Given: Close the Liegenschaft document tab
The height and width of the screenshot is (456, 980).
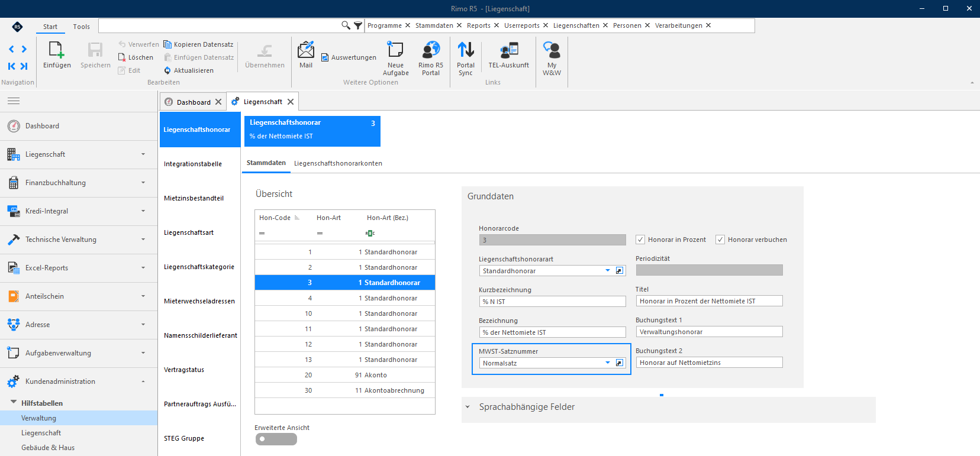Looking at the screenshot, I should point(291,102).
